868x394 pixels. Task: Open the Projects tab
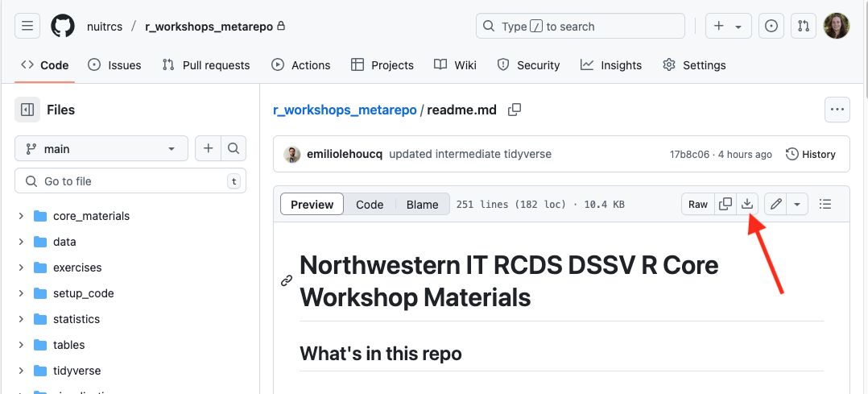(x=382, y=65)
